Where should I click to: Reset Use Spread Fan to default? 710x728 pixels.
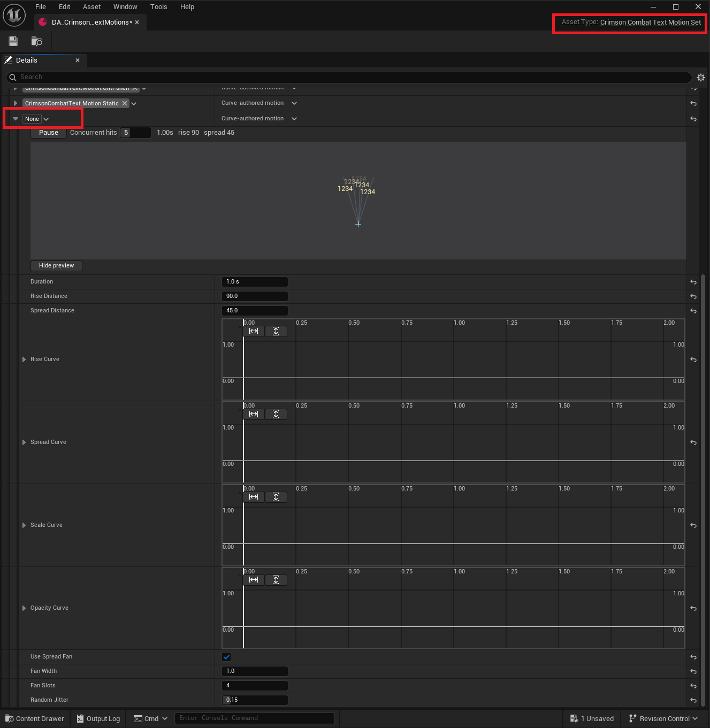pos(693,657)
